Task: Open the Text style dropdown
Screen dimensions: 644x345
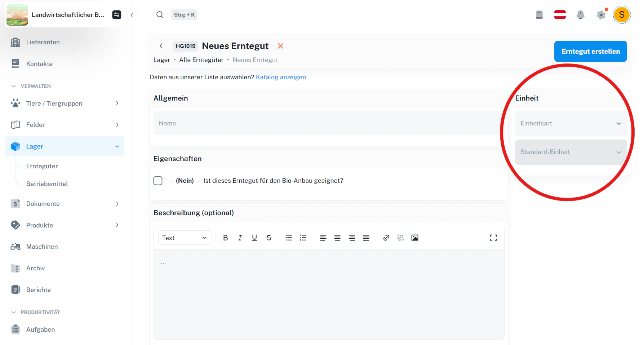Action: point(185,238)
